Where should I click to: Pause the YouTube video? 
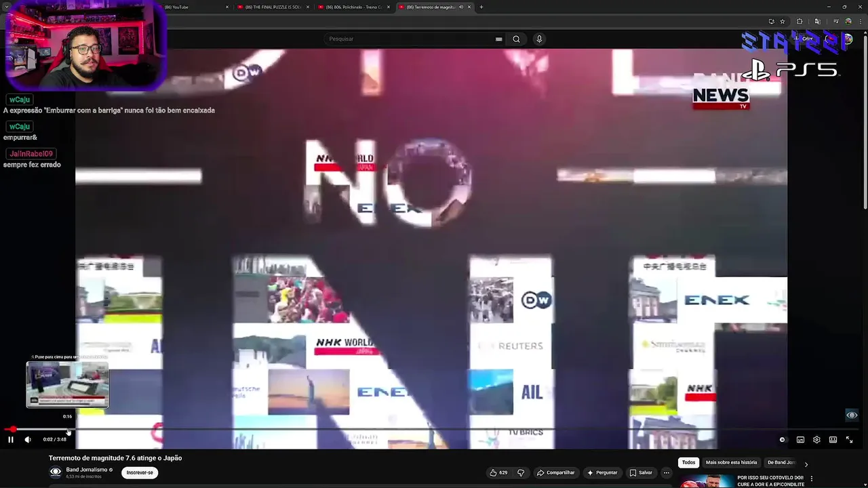pyautogui.click(x=11, y=440)
